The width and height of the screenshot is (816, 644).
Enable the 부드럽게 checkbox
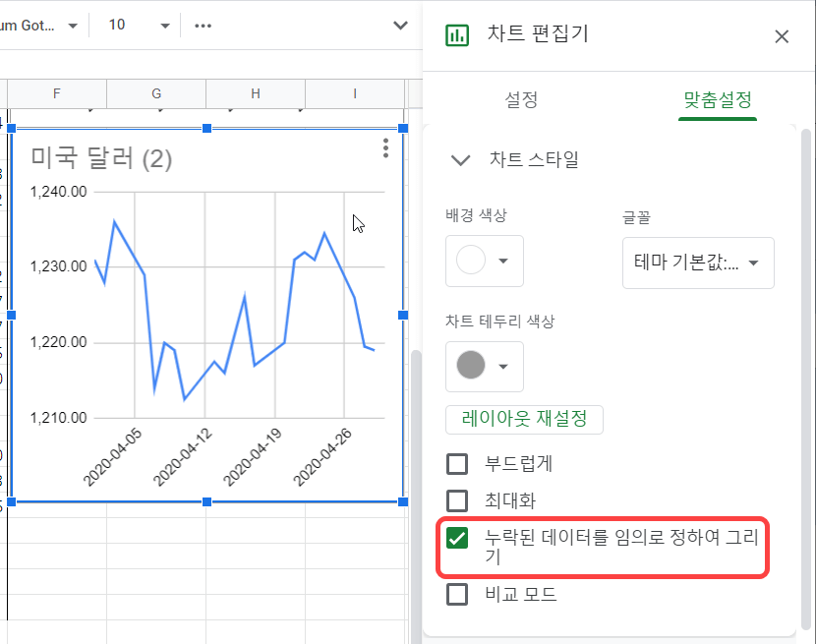pyautogui.click(x=457, y=464)
